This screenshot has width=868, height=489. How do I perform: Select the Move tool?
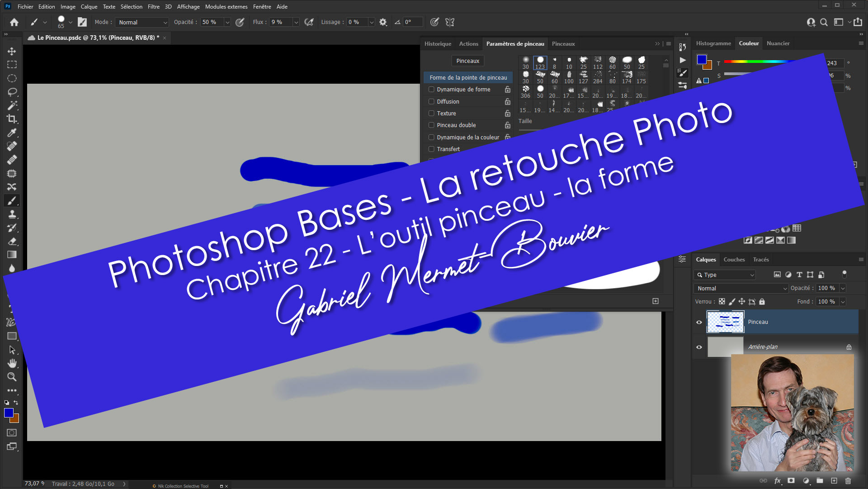pos(12,51)
